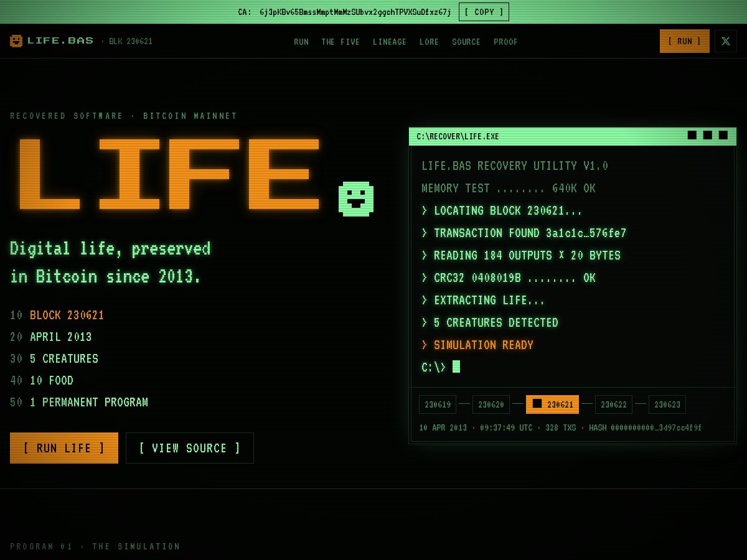Click 'PROGRAM 01 · THE SIMULATION' section label
Screen dimensions: 747x560
[x=95, y=546]
